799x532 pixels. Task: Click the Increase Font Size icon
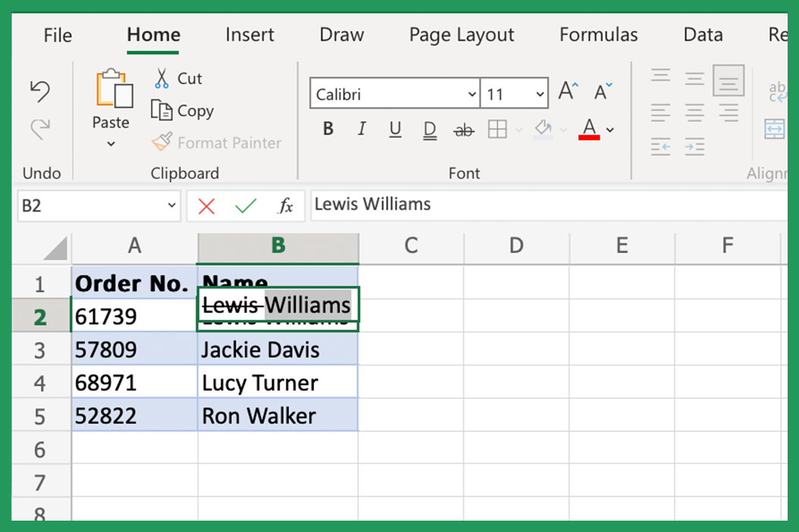coord(566,90)
